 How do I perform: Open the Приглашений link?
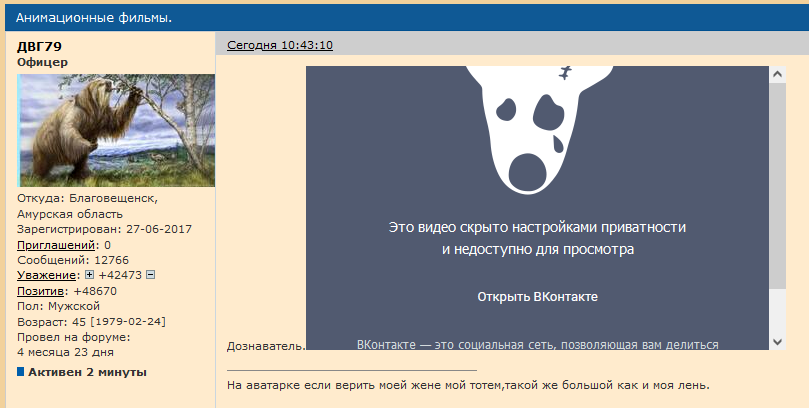pos(56,244)
